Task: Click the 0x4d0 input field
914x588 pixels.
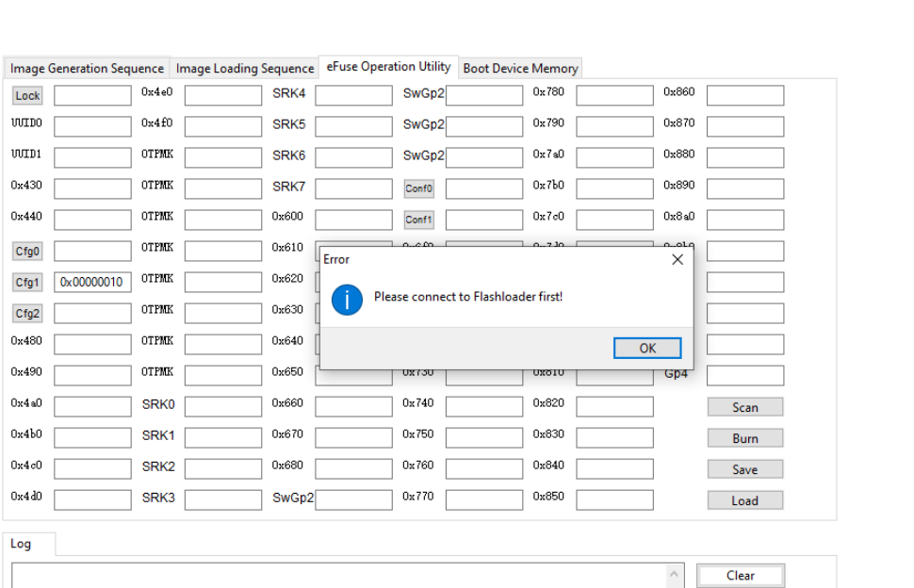Action: click(x=92, y=500)
